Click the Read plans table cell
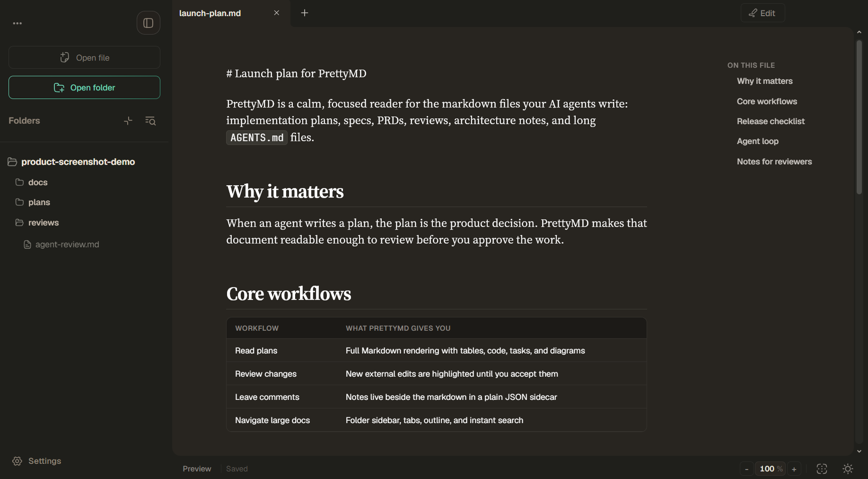 point(256,351)
